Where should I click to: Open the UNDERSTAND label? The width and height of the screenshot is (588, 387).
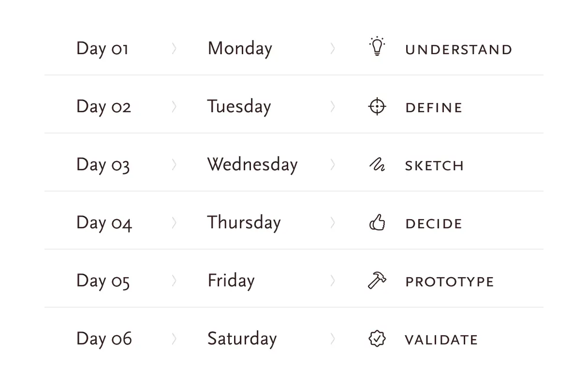tap(458, 49)
